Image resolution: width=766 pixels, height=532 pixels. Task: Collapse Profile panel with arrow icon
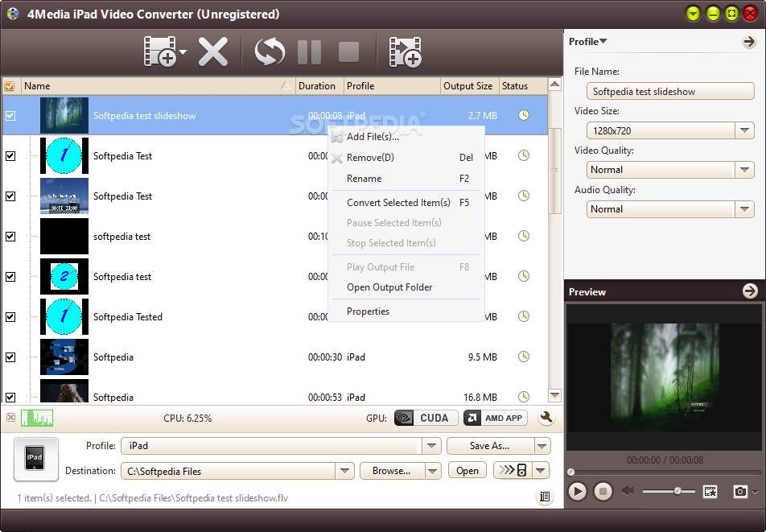pyautogui.click(x=749, y=42)
